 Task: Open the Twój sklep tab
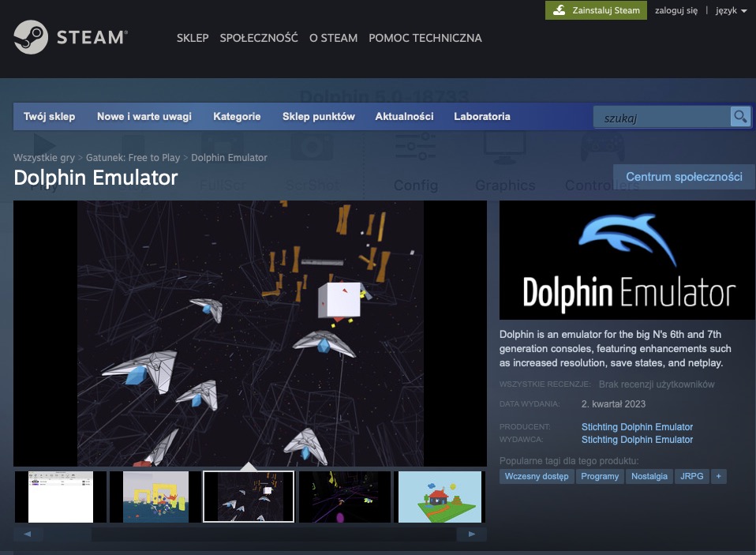(x=49, y=116)
